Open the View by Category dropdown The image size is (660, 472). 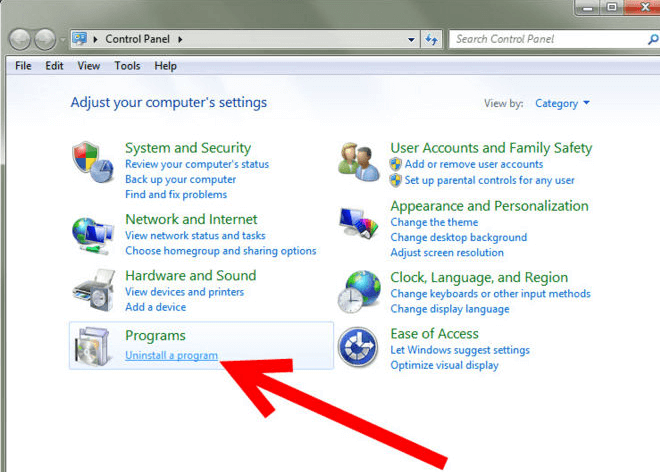562,104
